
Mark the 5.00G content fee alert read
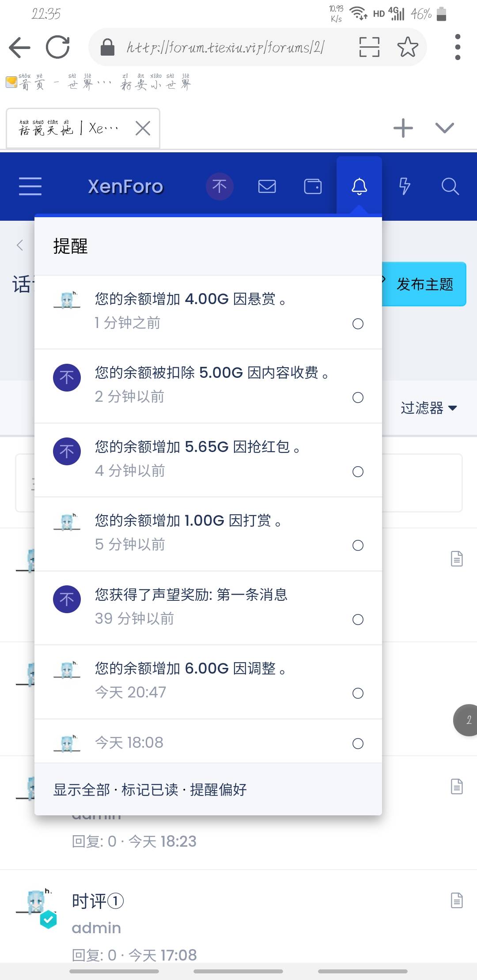(x=358, y=398)
